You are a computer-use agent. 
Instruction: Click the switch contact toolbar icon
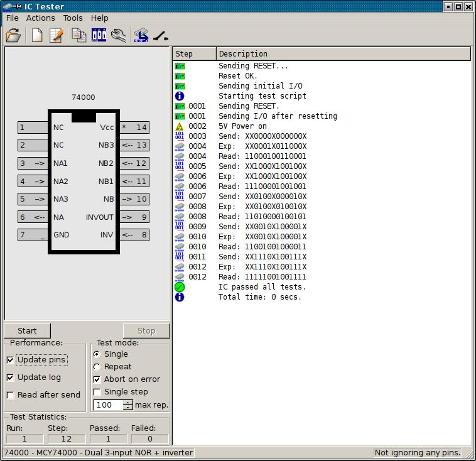click(x=160, y=36)
